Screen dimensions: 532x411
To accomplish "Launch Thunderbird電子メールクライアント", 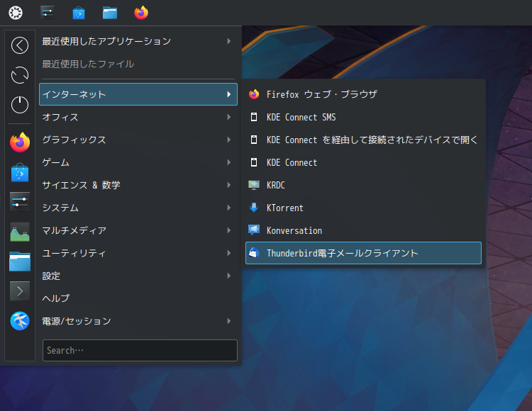I will click(x=363, y=253).
